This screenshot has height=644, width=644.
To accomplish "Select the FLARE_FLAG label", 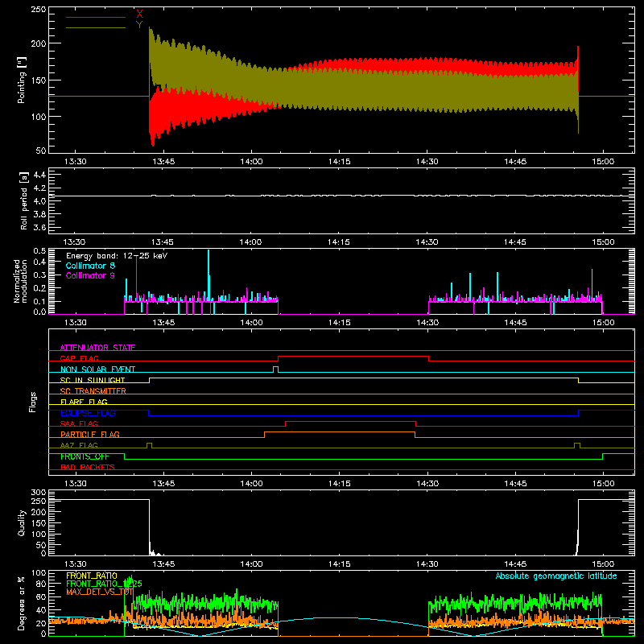I will 84,402.
